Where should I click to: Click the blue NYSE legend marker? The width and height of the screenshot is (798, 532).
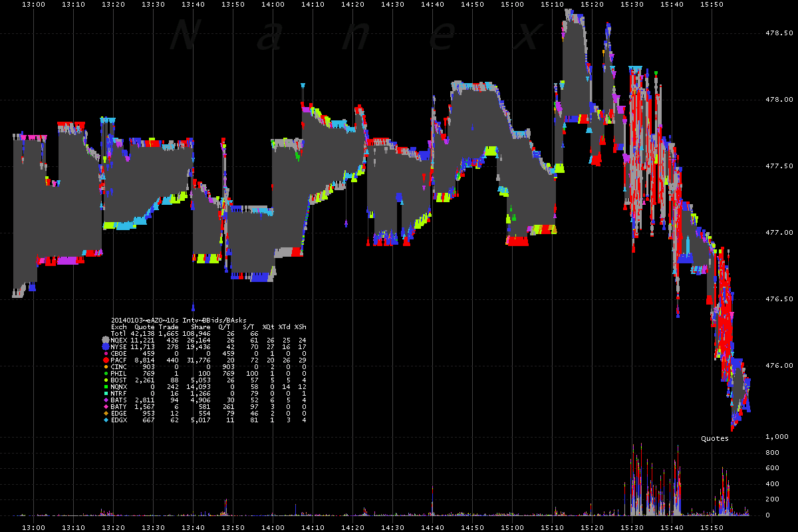(106, 346)
